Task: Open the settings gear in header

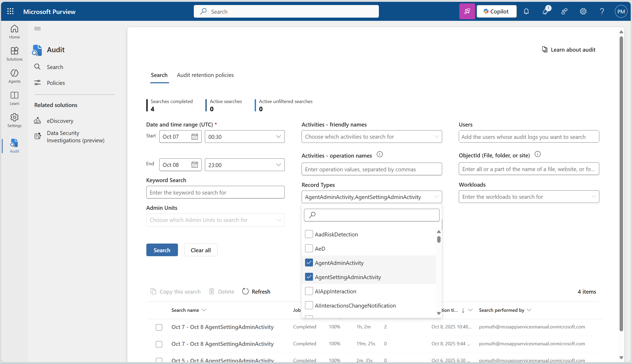Action: pyautogui.click(x=583, y=11)
